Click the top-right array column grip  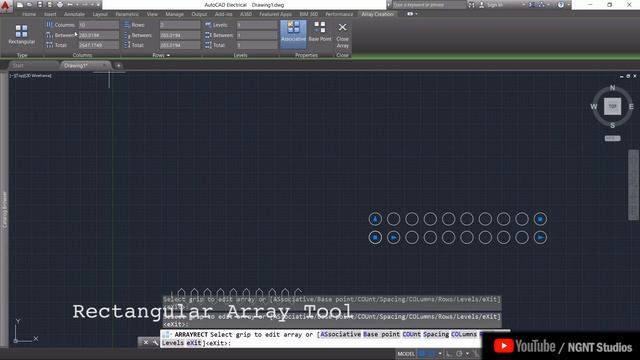[x=540, y=219]
